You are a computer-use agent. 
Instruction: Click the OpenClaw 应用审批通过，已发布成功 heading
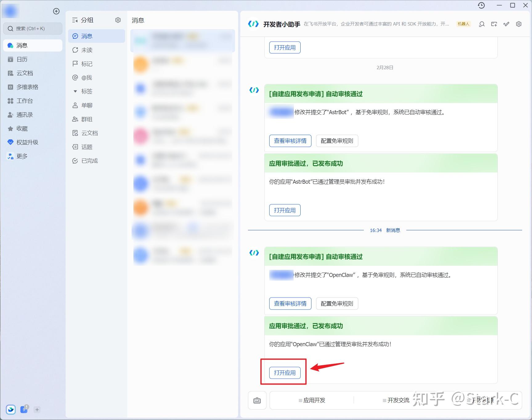pyautogui.click(x=306, y=326)
